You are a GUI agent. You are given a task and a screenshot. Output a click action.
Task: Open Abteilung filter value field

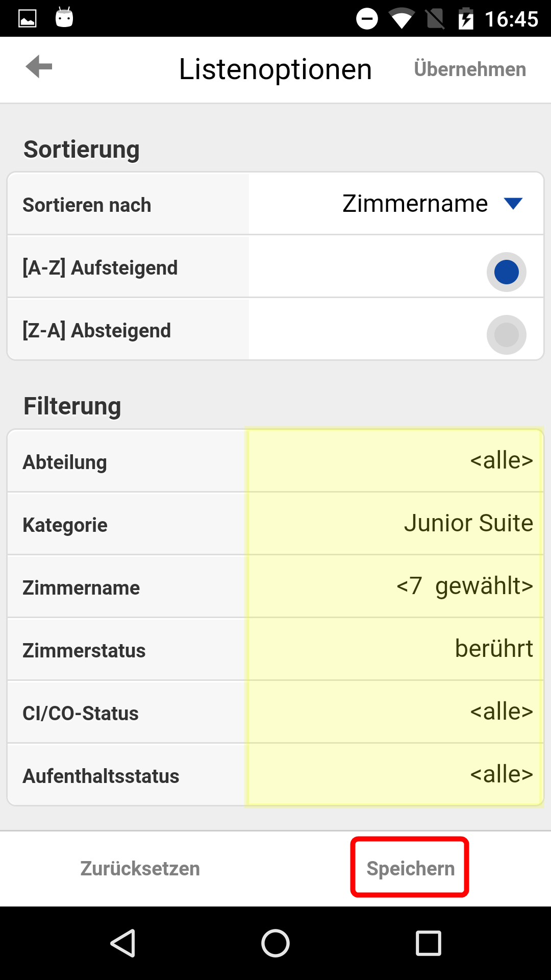coord(395,461)
